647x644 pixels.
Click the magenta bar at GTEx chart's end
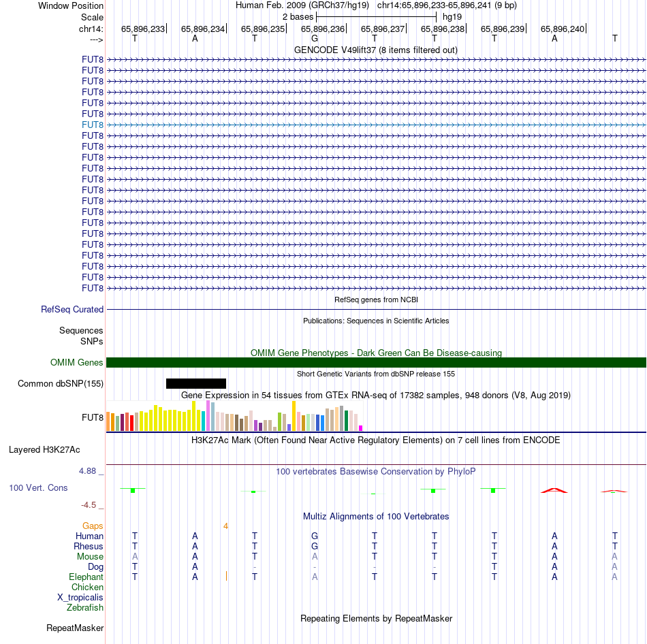pyautogui.click(x=361, y=428)
